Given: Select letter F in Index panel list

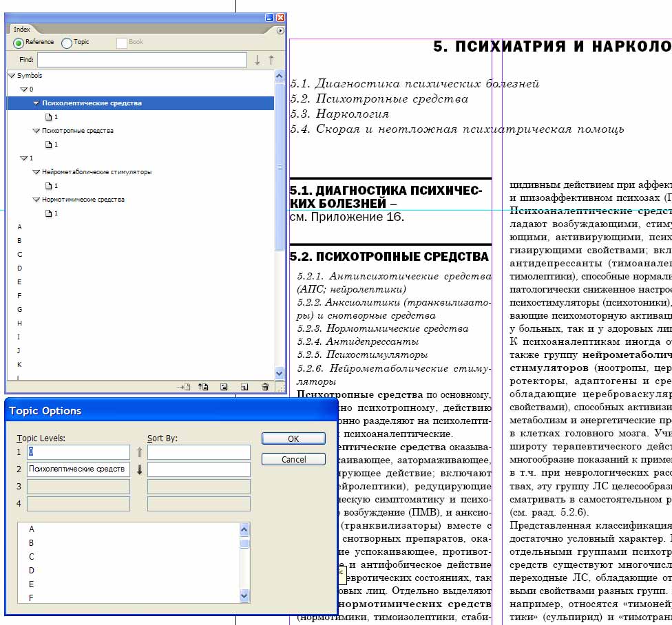Looking at the screenshot, I should [x=19, y=295].
